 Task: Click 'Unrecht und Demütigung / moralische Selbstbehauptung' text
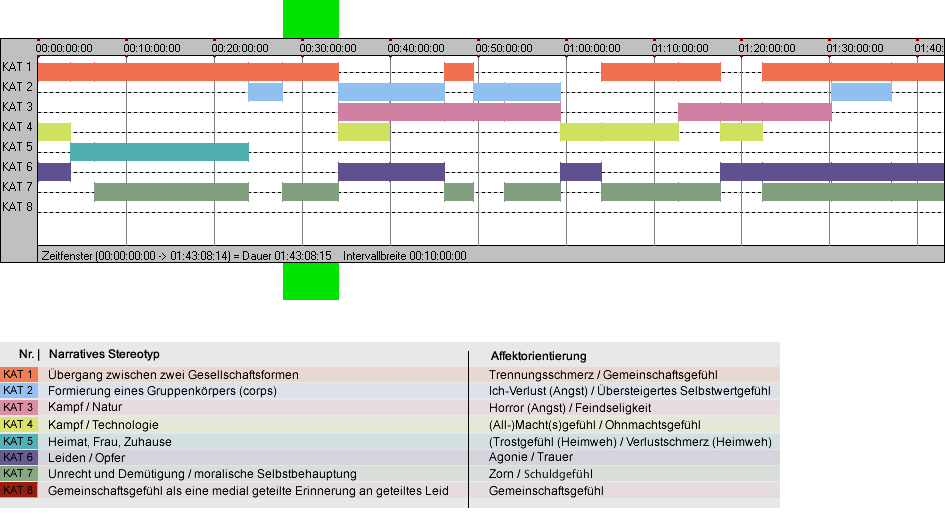pyautogui.click(x=202, y=474)
